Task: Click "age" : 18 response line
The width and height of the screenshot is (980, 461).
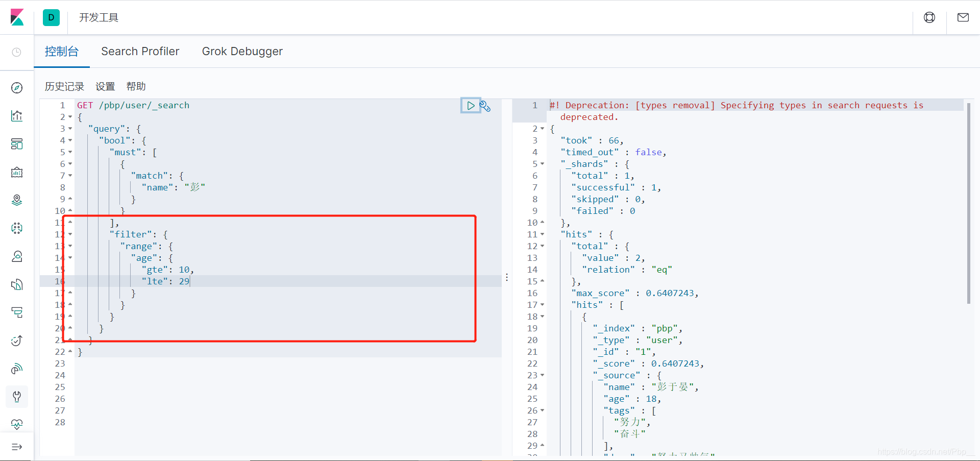Action: pyautogui.click(x=632, y=399)
